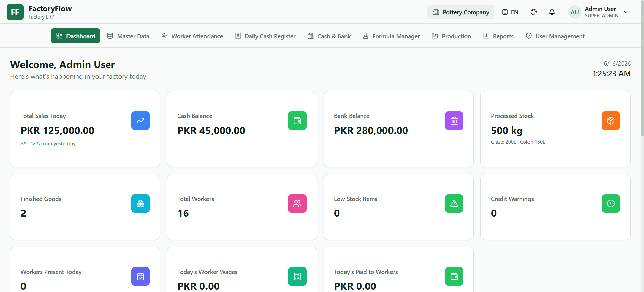Click the Low Stock warning triangle icon
Screen dimensions: 644x292
point(454,203)
